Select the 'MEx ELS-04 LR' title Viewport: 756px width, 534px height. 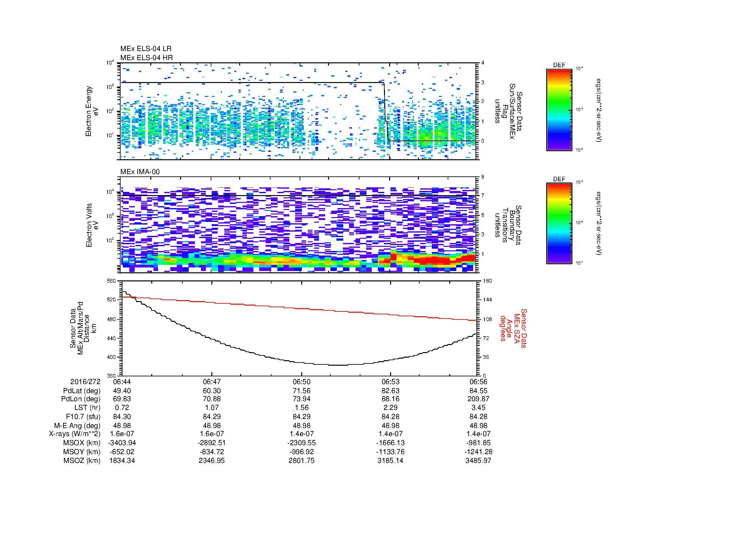click(146, 49)
